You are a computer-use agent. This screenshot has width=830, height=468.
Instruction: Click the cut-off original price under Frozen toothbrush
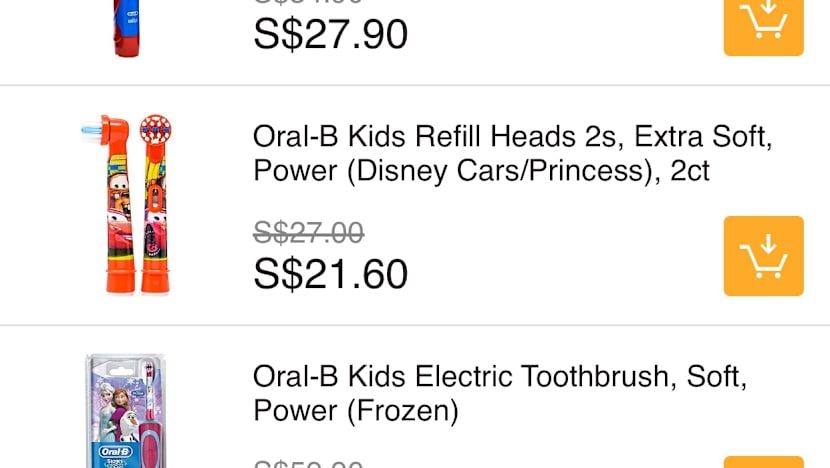tap(308, 464)
